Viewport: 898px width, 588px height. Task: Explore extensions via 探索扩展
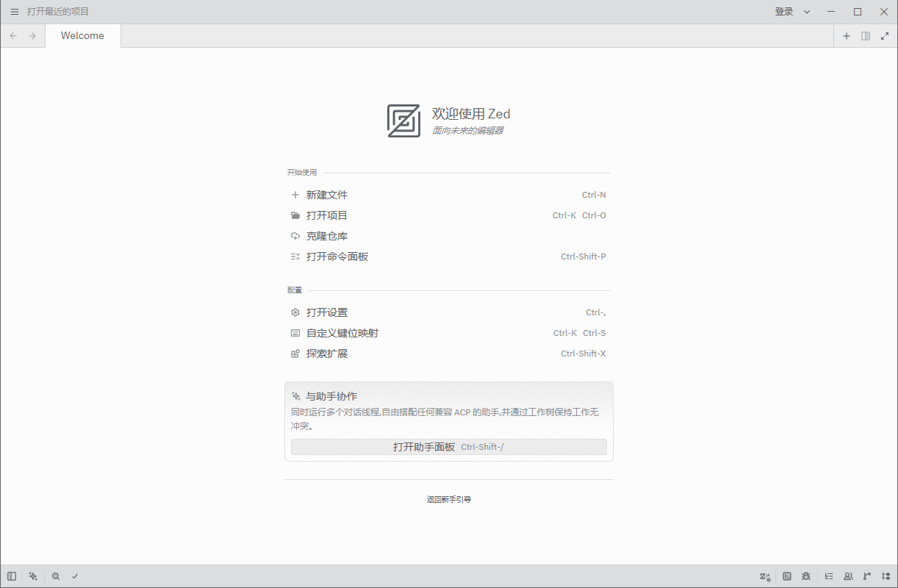[x=448, y=354]
